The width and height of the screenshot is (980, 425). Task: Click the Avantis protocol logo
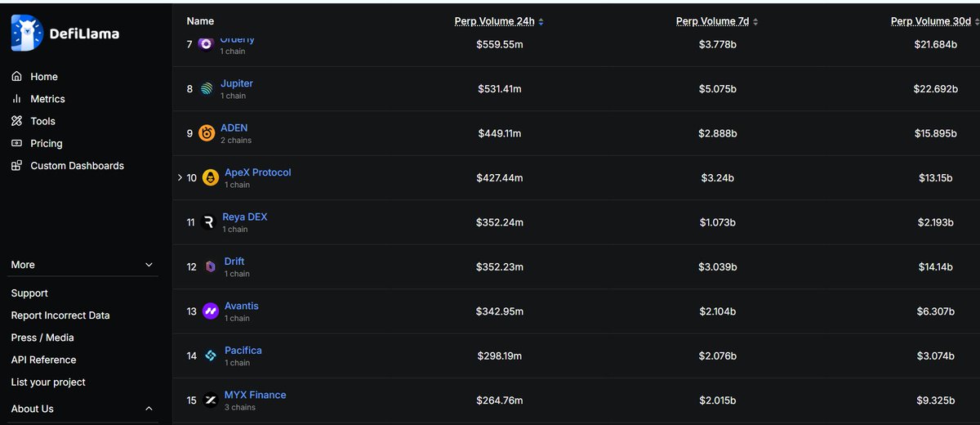pos(210,311)
